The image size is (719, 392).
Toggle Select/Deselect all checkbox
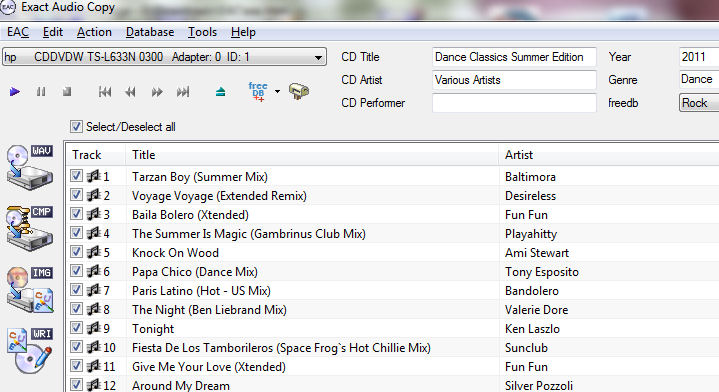[76, 127]
